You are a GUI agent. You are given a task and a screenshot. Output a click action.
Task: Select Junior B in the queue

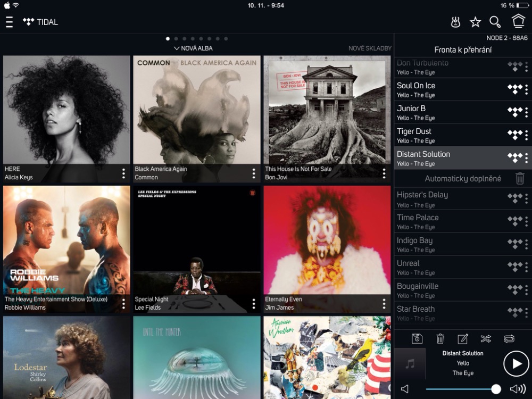[463, 112]
